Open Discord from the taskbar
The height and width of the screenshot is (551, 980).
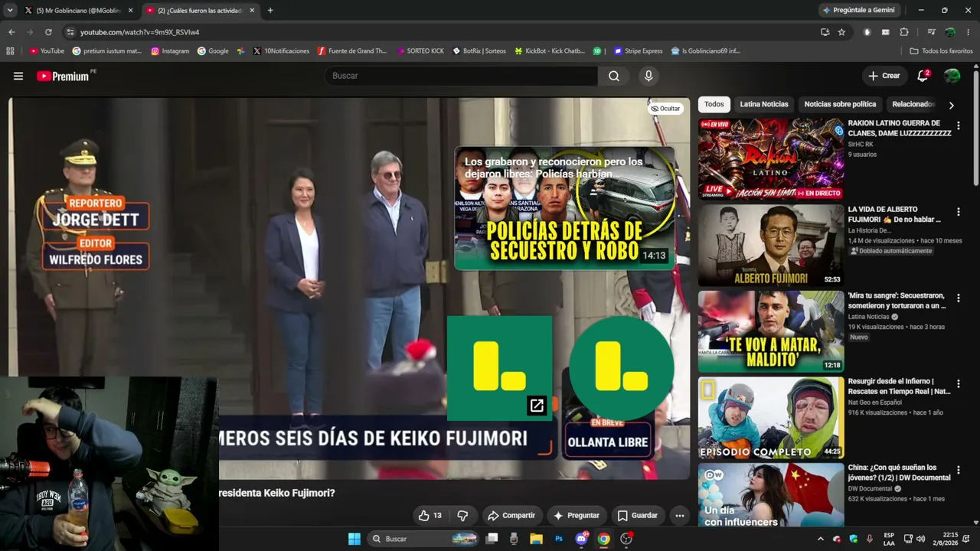click(581, 539)
